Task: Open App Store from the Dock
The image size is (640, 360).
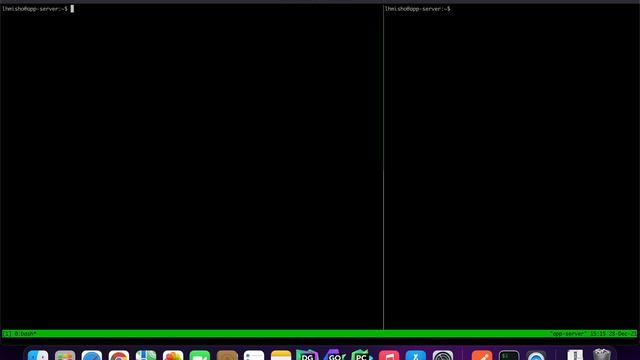Action: (416, 356)
